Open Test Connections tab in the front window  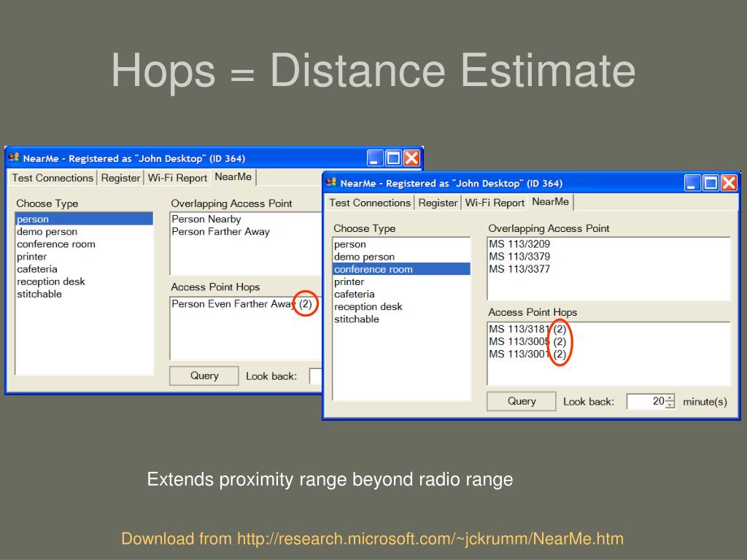tap(370, 203)
